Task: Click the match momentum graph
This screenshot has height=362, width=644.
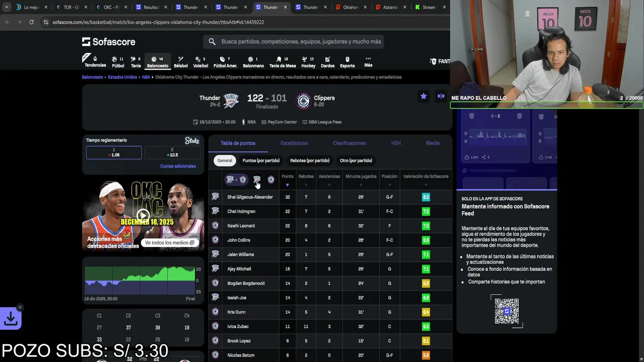Action: click(x=139, y=281)
